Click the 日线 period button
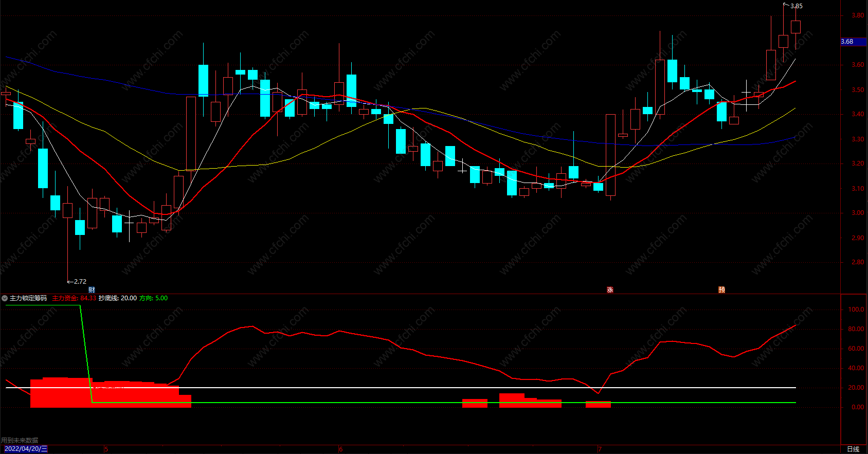Viewport: 868px width, 454px height. tap(853, 449)
